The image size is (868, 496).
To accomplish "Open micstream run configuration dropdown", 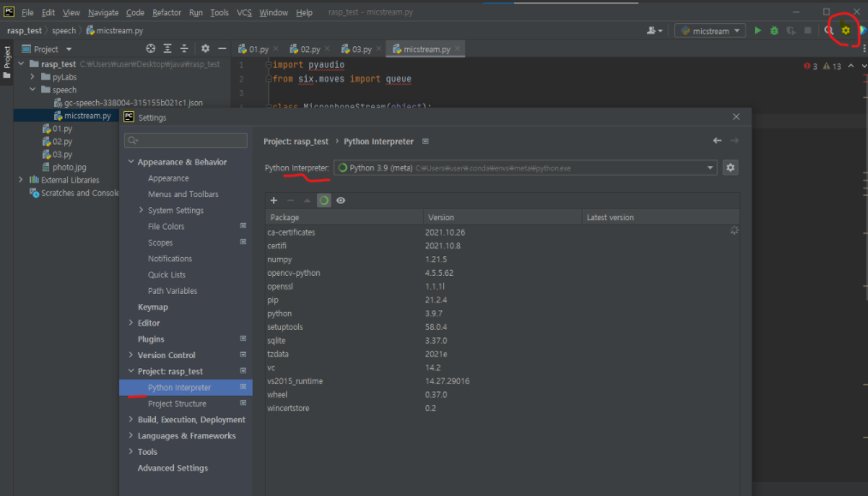I will pyautogui.click(x=710, y=31).
